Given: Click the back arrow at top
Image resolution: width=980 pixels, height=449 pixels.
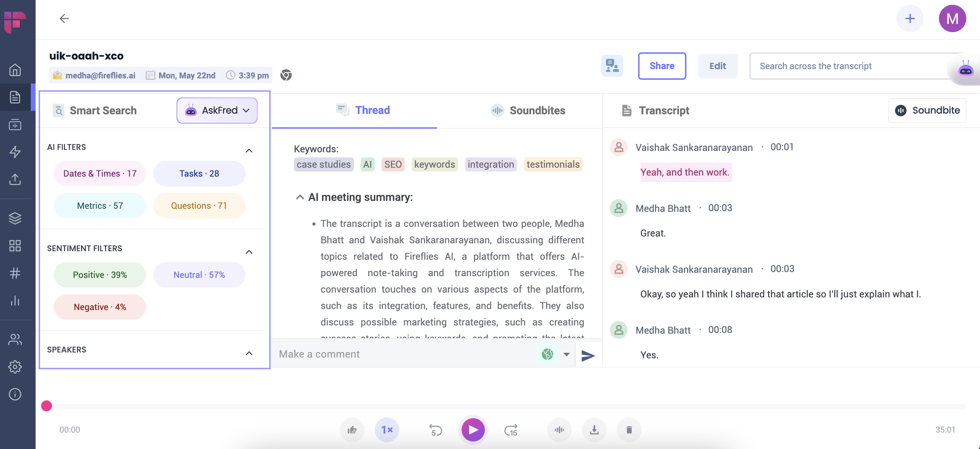Looking at the screenshot, I should pos(64,18).
